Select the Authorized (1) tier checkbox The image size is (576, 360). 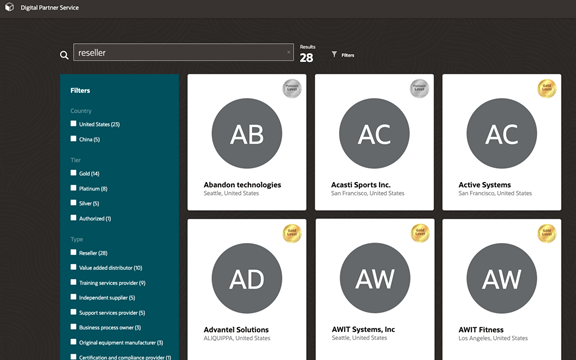point(73,217)
